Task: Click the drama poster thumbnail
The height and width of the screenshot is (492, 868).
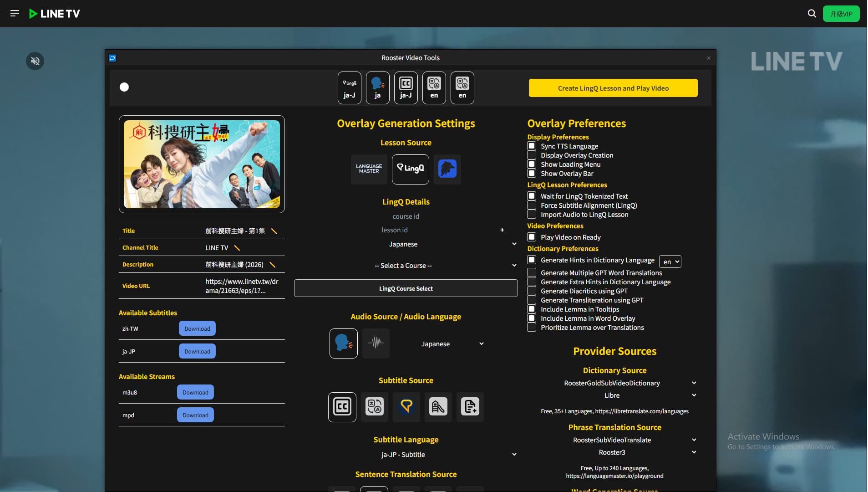Action: (202, 164)
